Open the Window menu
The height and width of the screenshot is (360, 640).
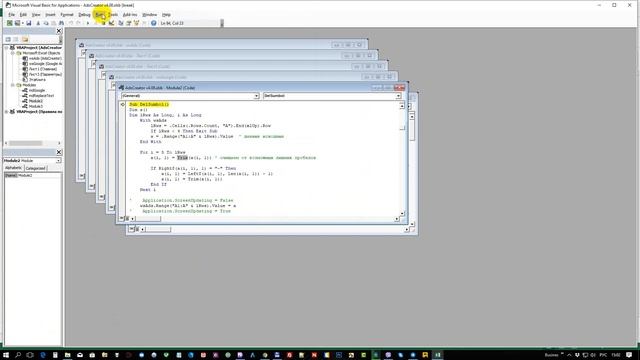click(149, 15)
